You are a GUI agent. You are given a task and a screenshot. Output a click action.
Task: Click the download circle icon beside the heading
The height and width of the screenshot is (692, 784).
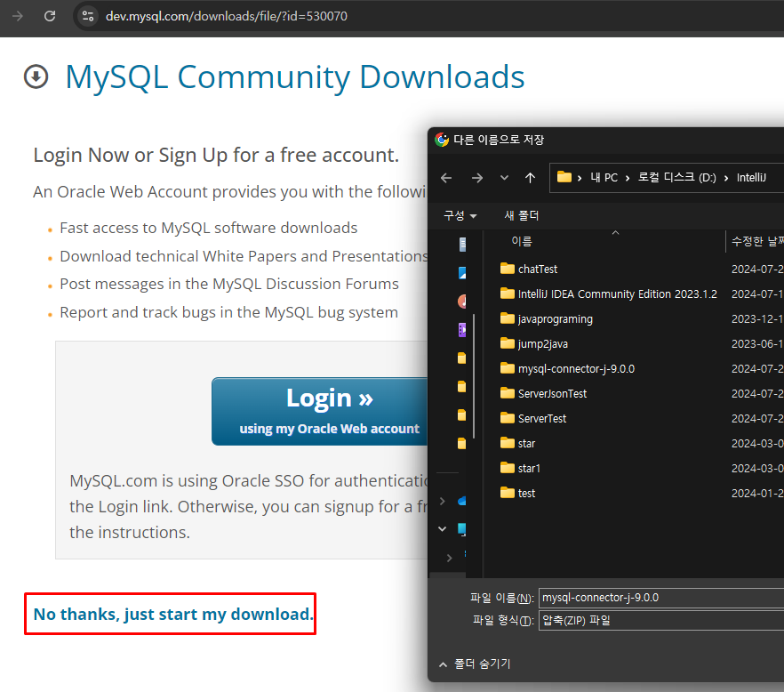[36, 76]
